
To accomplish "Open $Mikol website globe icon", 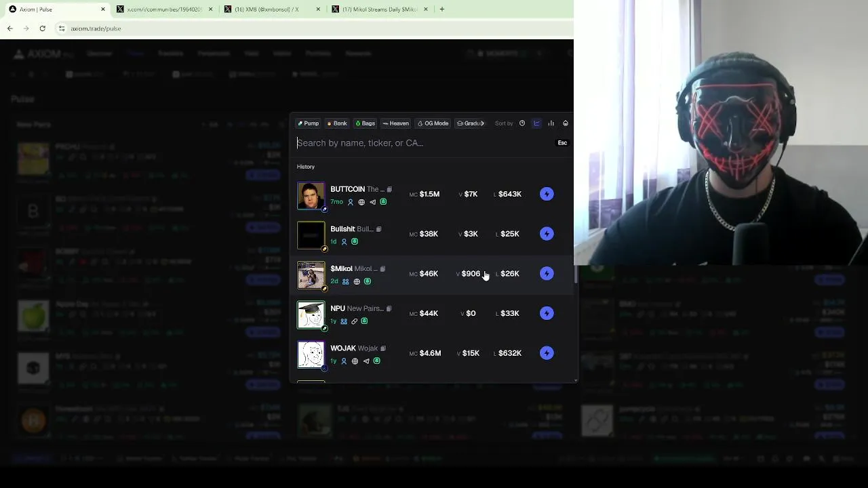I will 357,281.
